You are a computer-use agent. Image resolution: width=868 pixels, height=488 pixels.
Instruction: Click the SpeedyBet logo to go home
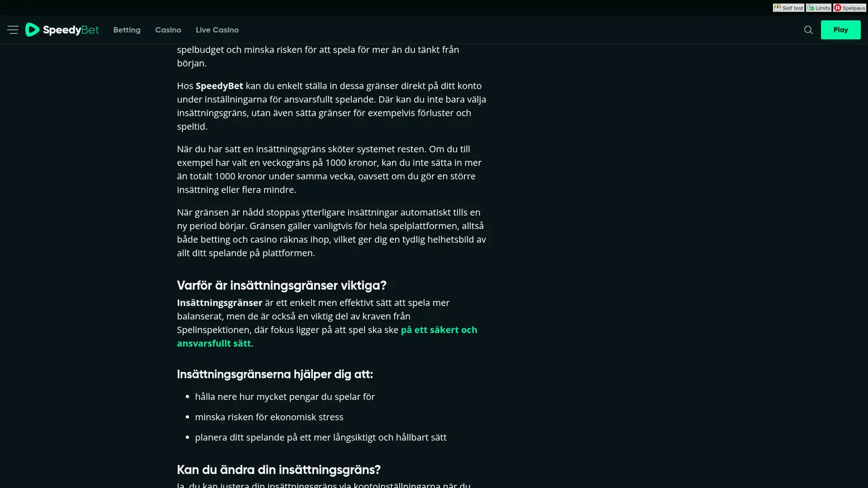(62, 30)
